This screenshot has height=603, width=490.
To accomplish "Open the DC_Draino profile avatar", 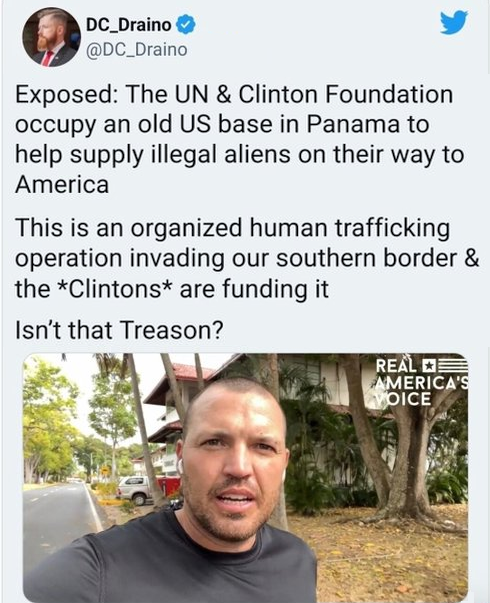I will click(x=52, y=37).
